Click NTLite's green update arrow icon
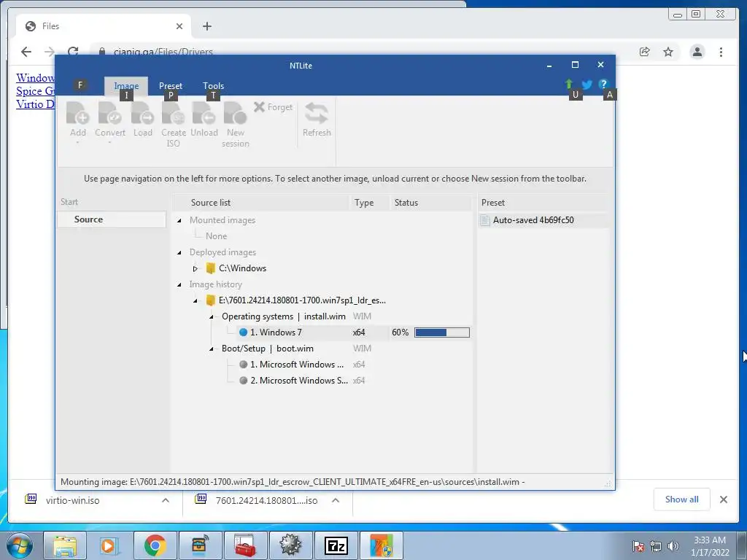747x560 pixels. pyautogui.click(x=569, y=85)
